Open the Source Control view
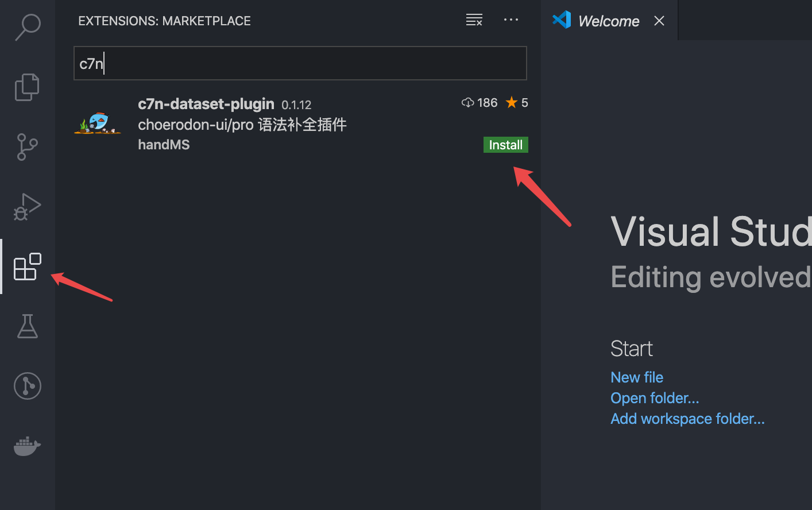This screenshot has height=510, width=812. click(x=27, y=147)
